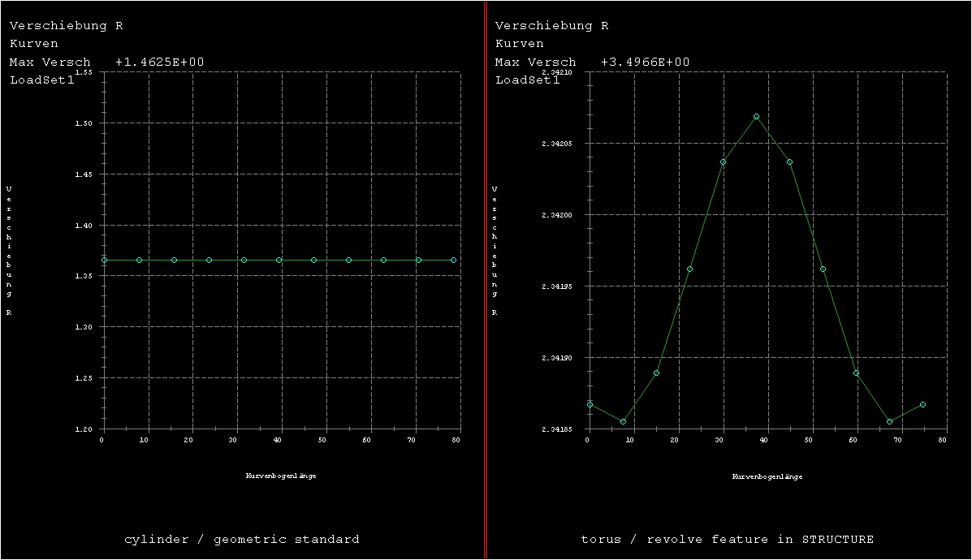Click the '1.20' y-axis value
The height and width of the screenshot is (560, 972).
click(x=84, y=429)
